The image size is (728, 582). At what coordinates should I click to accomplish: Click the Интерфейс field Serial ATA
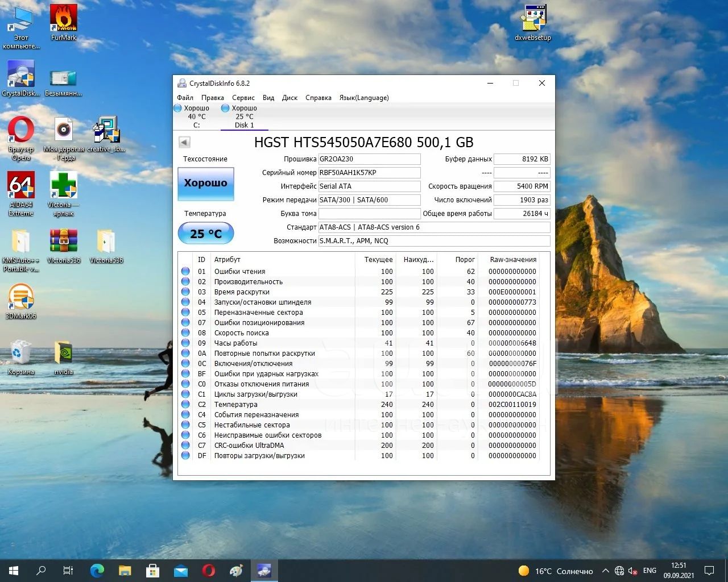[x=369, y=186]
